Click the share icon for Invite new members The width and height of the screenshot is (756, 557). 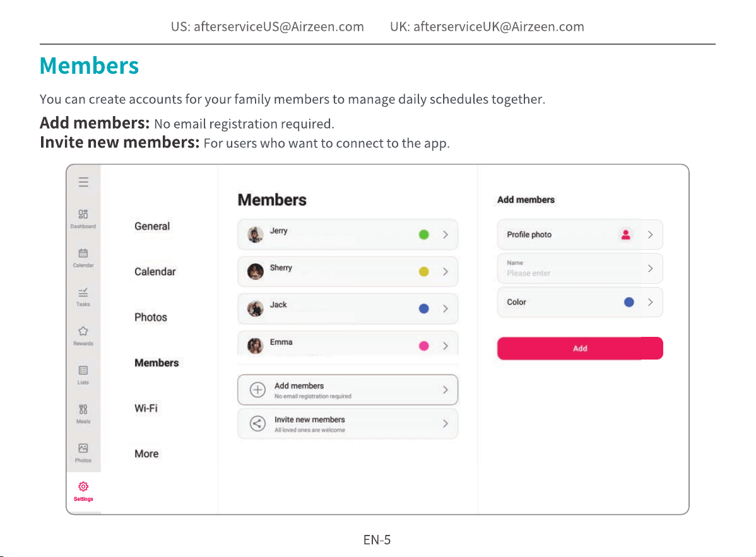(257, 423)
